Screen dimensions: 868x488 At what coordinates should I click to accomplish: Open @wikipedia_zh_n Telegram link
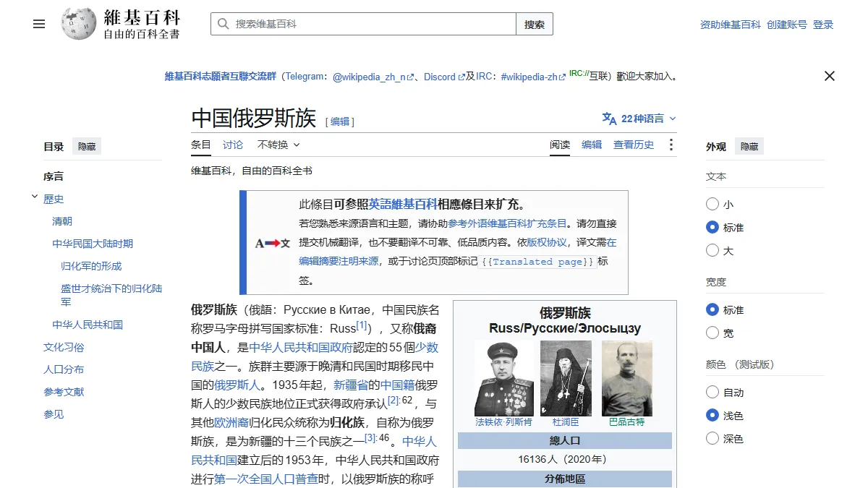[373, 77]
